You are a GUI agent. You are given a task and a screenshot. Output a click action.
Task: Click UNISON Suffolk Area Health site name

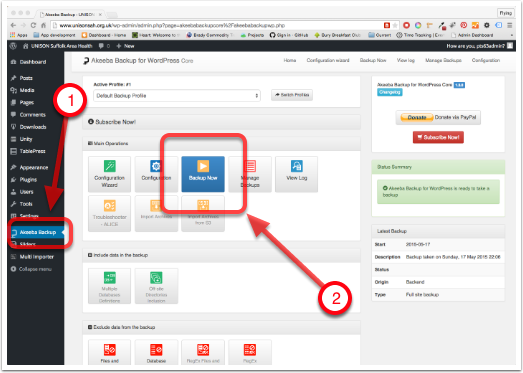(57, 46)
